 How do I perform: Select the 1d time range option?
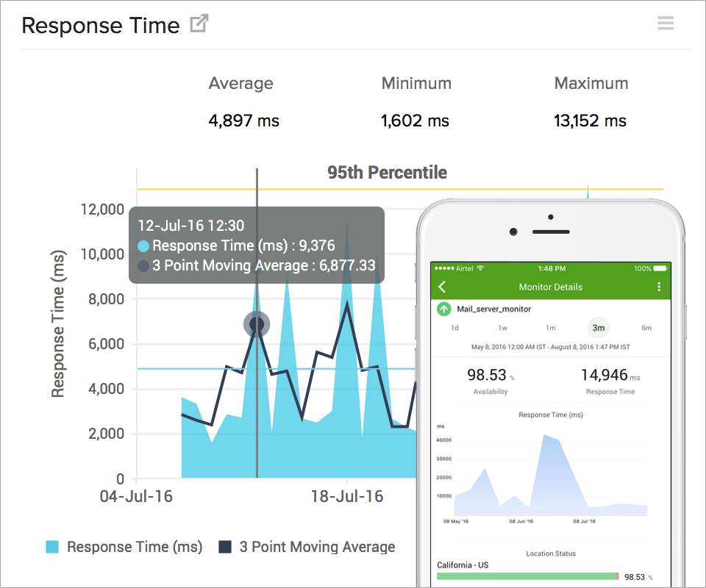click(x=454, y=328)
